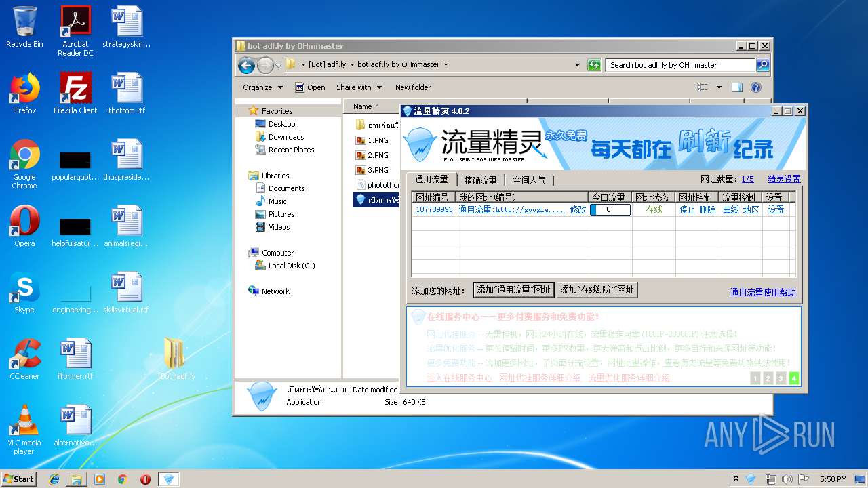Viewport: 868px width, 488px height.
Task: Switch to the 精确流量 tab
Action: point(480,180)
